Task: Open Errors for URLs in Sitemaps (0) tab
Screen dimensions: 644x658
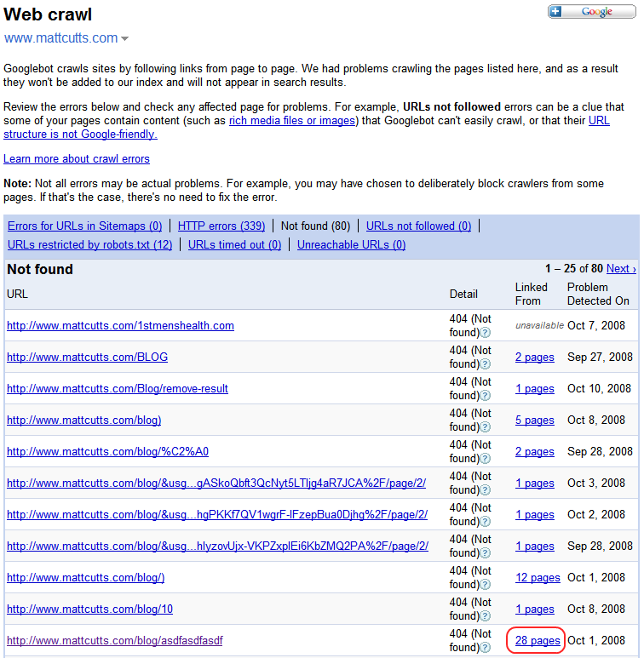Action: (85, 226)
